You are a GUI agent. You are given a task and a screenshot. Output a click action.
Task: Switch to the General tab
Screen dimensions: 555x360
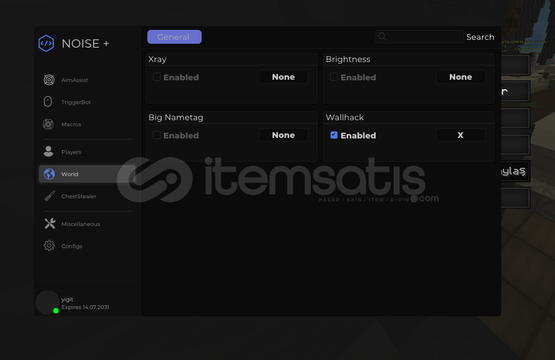[x=174, y=37]
